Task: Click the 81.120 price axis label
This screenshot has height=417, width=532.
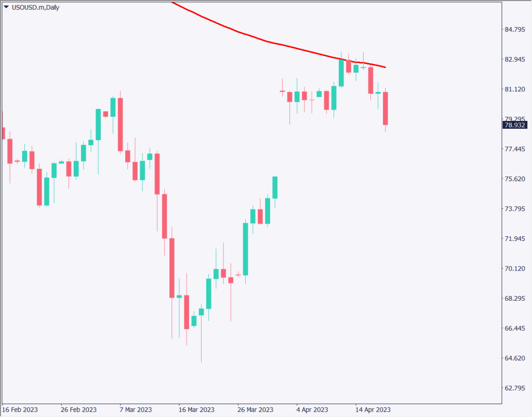Action: coord(516,89)
